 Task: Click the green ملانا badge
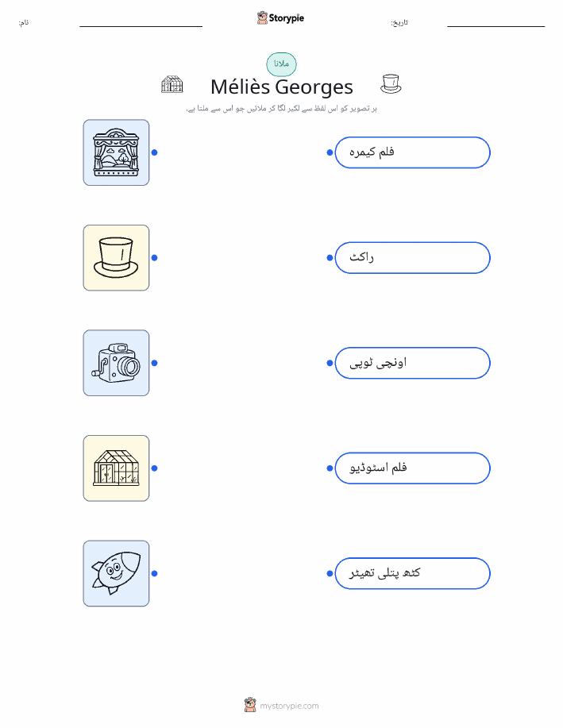click(x=281, y=64)
